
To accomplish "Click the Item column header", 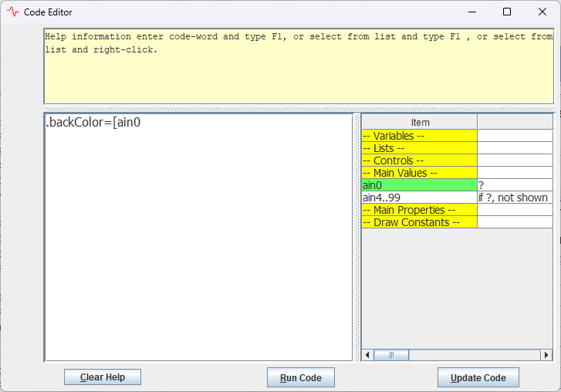I will [x=420, y=123].
